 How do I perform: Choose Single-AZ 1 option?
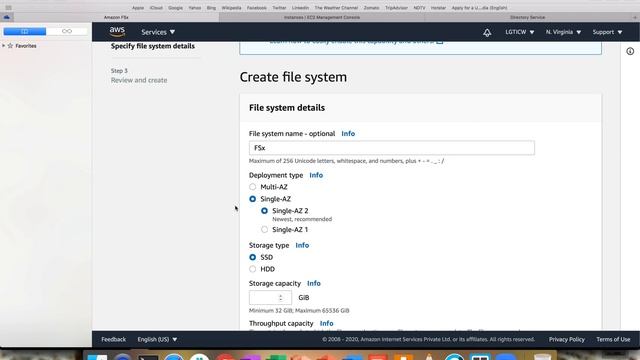pos(264,229)
